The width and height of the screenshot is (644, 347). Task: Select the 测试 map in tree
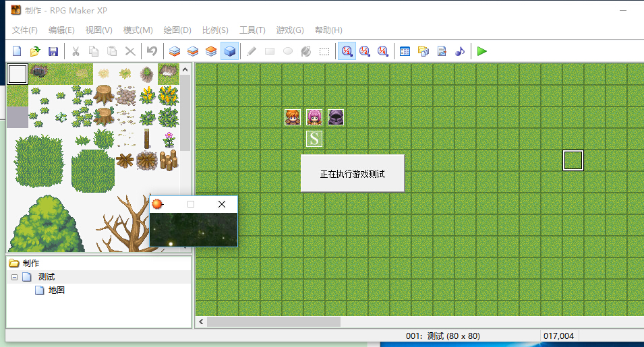[46, 277]
